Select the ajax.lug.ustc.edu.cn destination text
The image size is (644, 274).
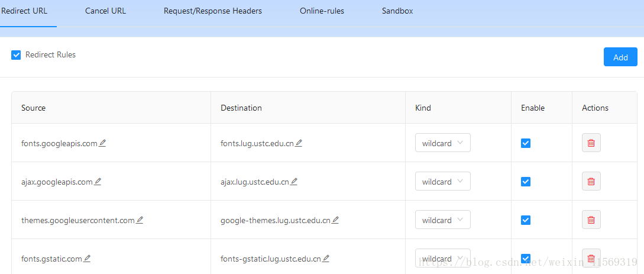255,182
